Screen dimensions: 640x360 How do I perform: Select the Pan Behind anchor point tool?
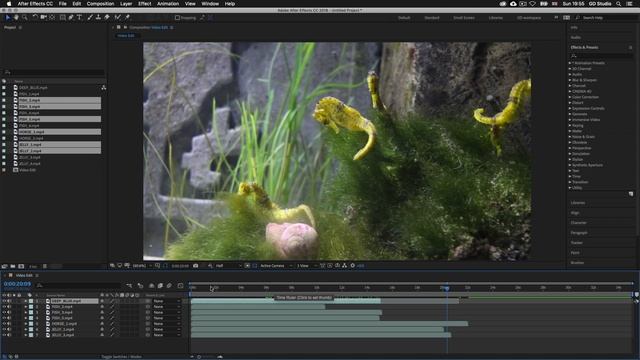click(x=52, y=18)
